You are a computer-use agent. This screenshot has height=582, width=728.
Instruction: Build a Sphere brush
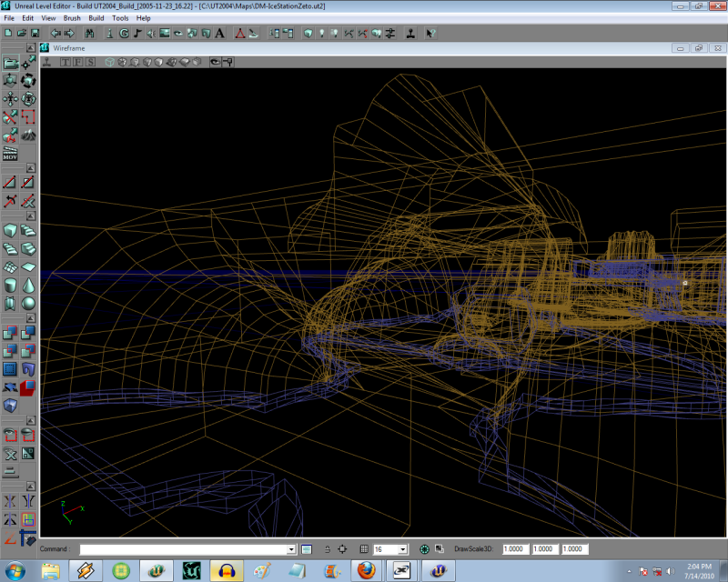(28, 304)
